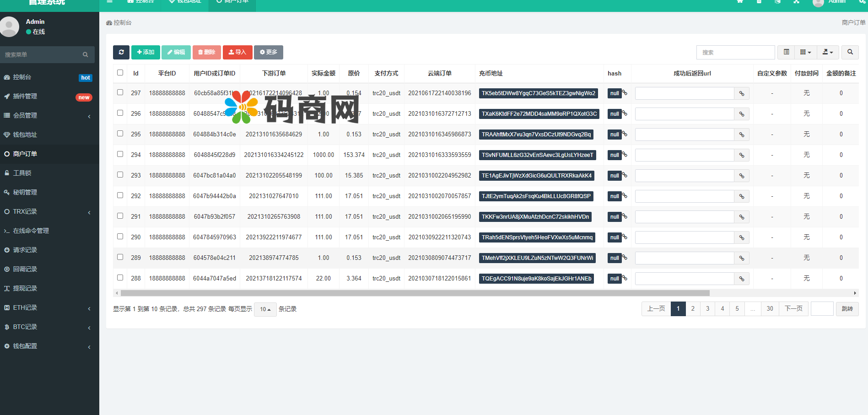Go to page 3 in pagination
The image size is (868, 415).
click(707, 309)
